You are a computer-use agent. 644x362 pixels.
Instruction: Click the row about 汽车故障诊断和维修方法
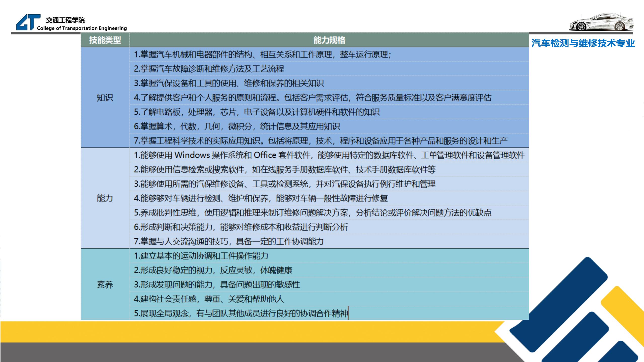[x=209, y=69]
